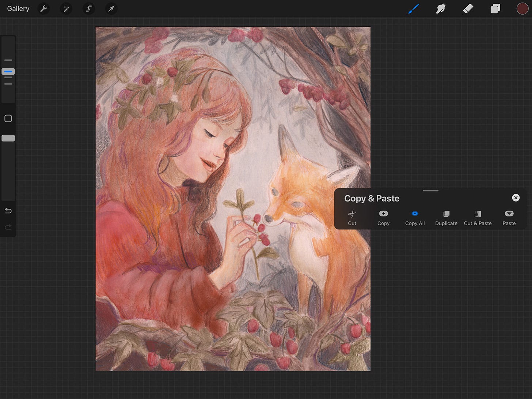Open the active color swatch picker
The image size is (532, 399).
[522, 8]
